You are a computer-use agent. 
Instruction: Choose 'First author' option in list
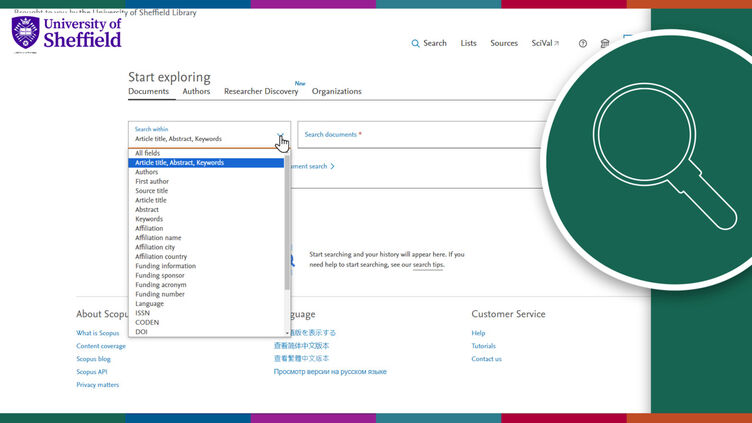(152, 181)
